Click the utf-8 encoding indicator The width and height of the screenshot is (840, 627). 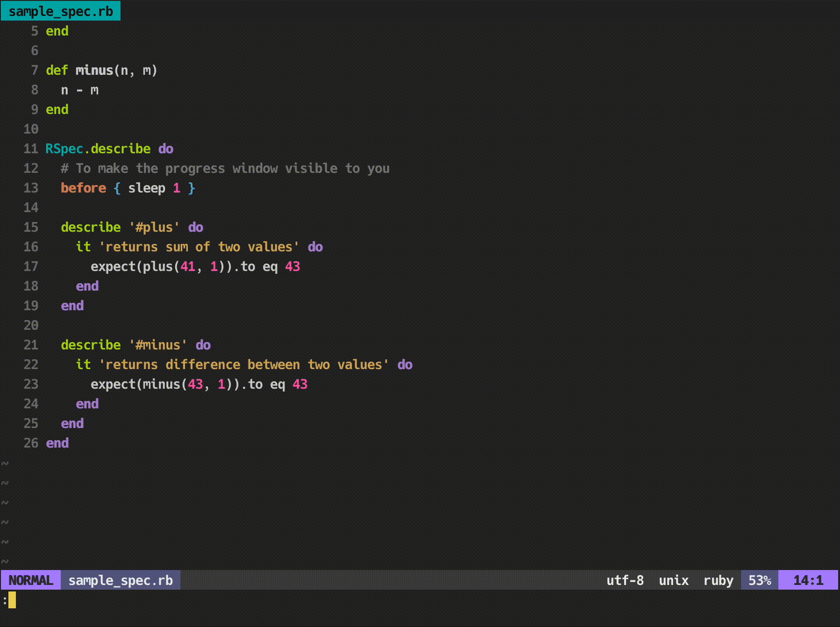coord(625,580)
